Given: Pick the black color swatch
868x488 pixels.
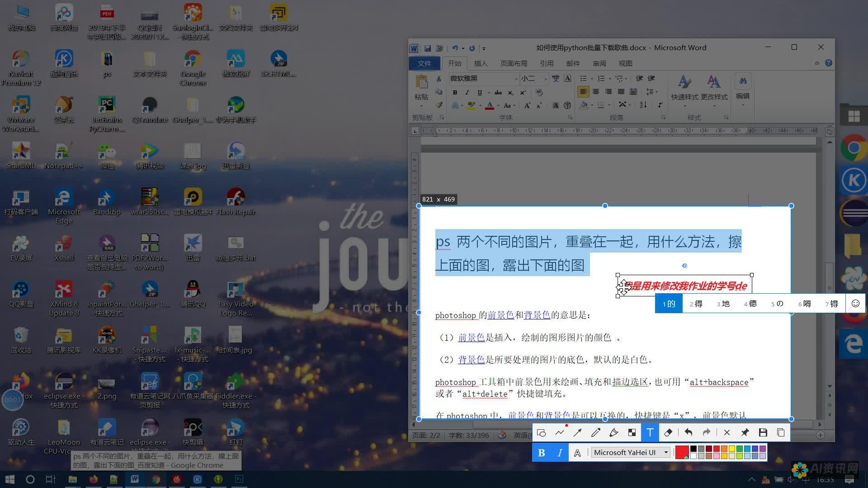Looking at the screenshot, I should (x=693, y=449).
